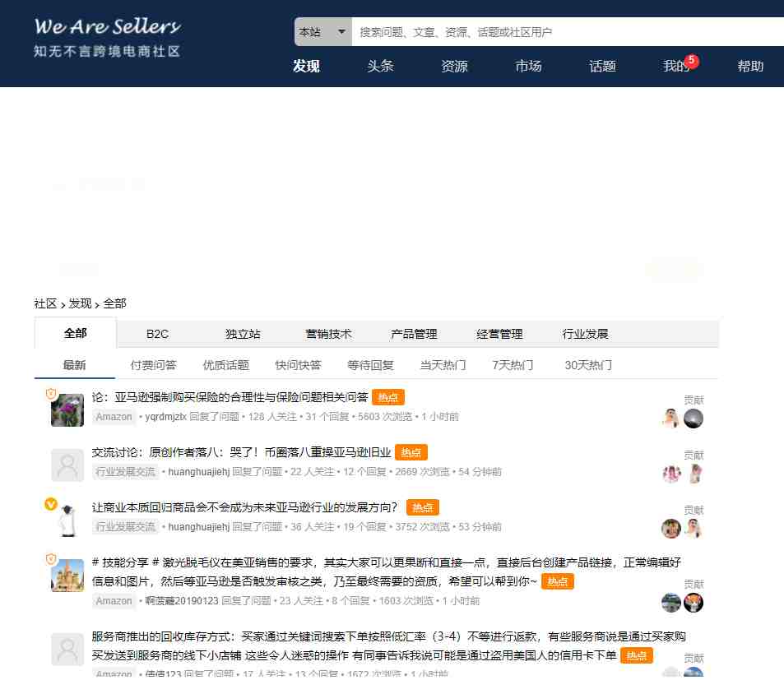784x680 pixels.
Task: Switch to the B2C category tab
Action: 157,334
